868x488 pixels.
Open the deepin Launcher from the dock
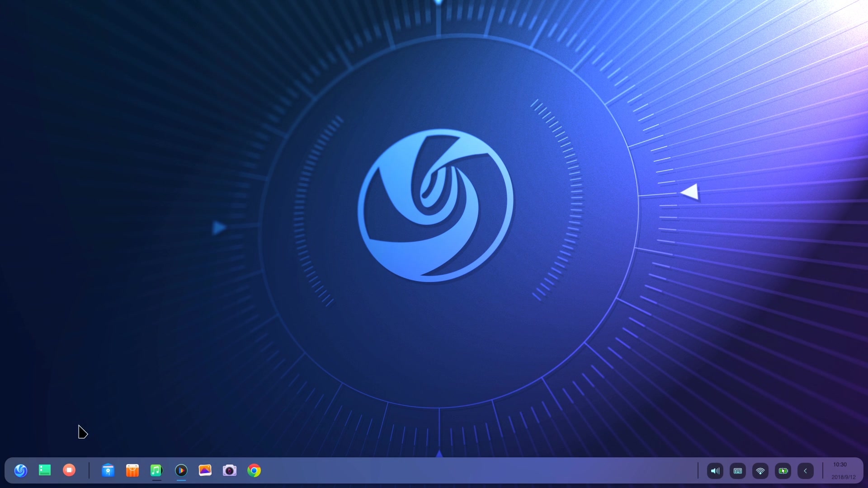pyautogui.click(x=21, y=470)
